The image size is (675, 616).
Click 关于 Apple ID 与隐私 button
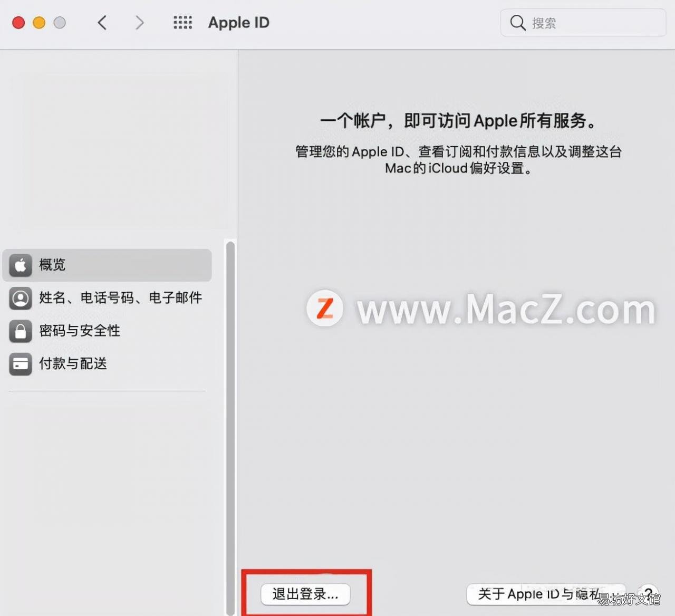coord(546,594)
